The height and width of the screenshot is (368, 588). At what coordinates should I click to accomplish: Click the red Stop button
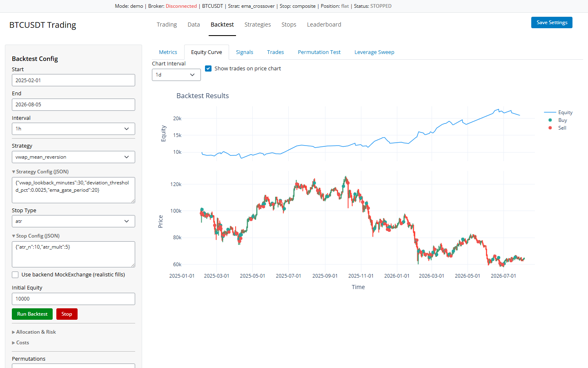(x=67, y=314)
